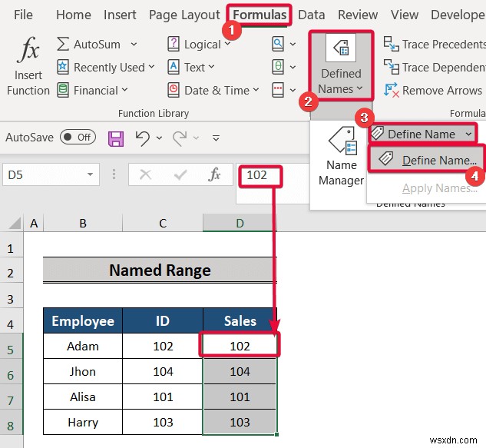Screen dimensions: 486x448
Task: Save the workbook with floppy icon
Action: (116, 138)
